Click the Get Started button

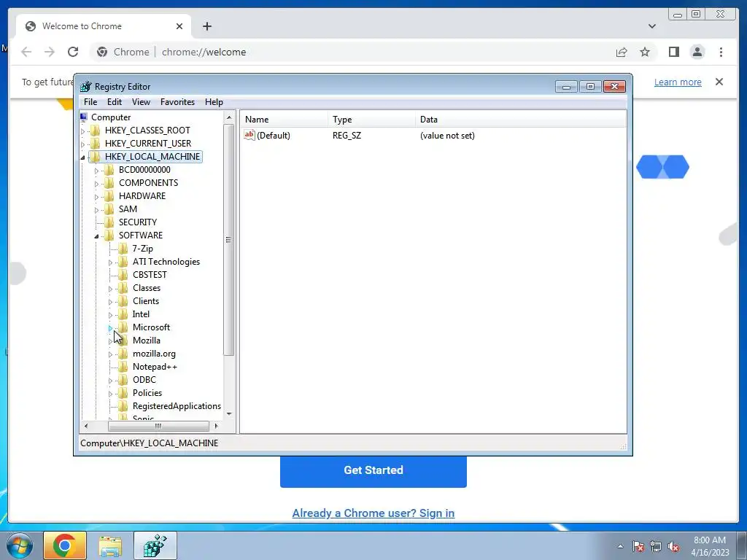click(x=373, y=470)
